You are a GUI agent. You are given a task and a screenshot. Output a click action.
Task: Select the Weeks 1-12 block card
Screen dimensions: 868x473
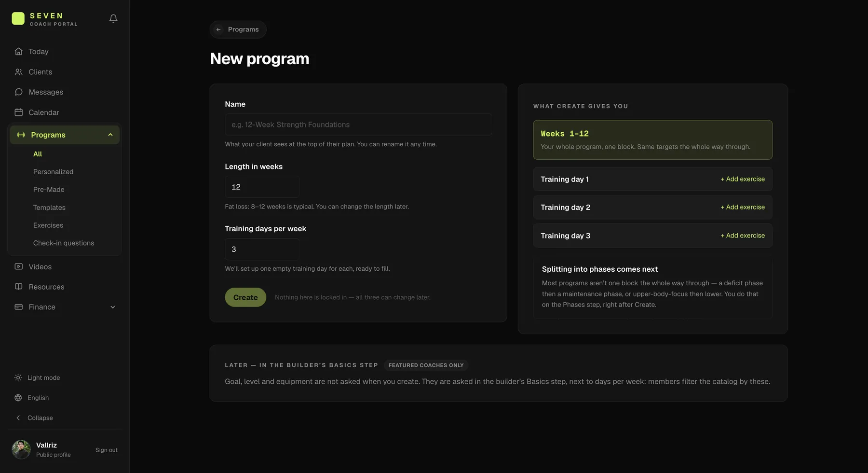pos(652,139)
